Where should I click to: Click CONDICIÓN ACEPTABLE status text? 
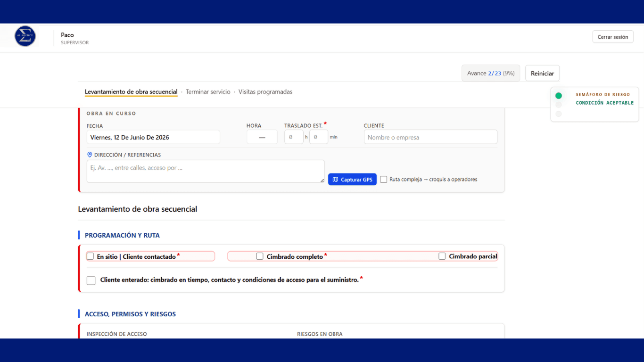[605, 103]
